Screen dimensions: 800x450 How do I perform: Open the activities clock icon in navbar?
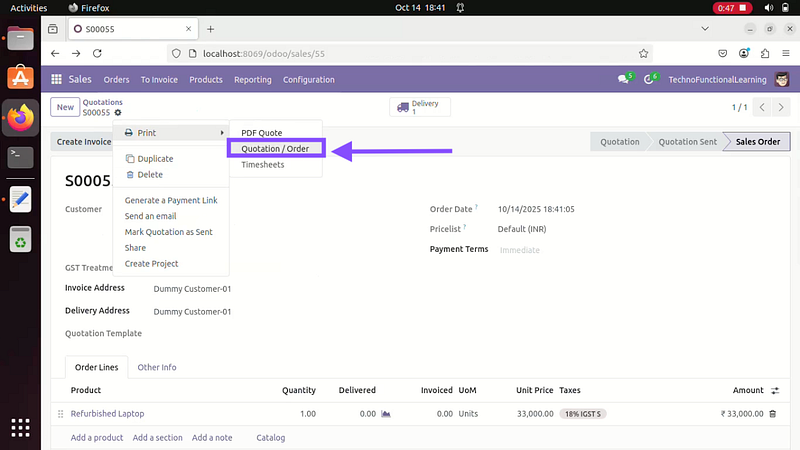[649, 80]
